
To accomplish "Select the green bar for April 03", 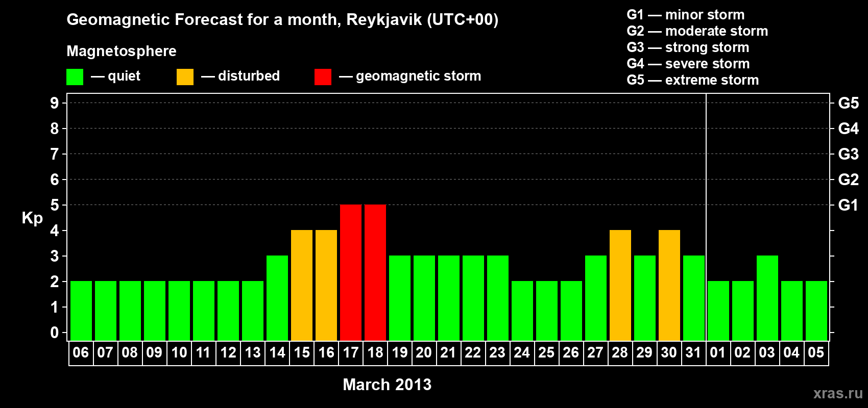I will coord(767,298).
